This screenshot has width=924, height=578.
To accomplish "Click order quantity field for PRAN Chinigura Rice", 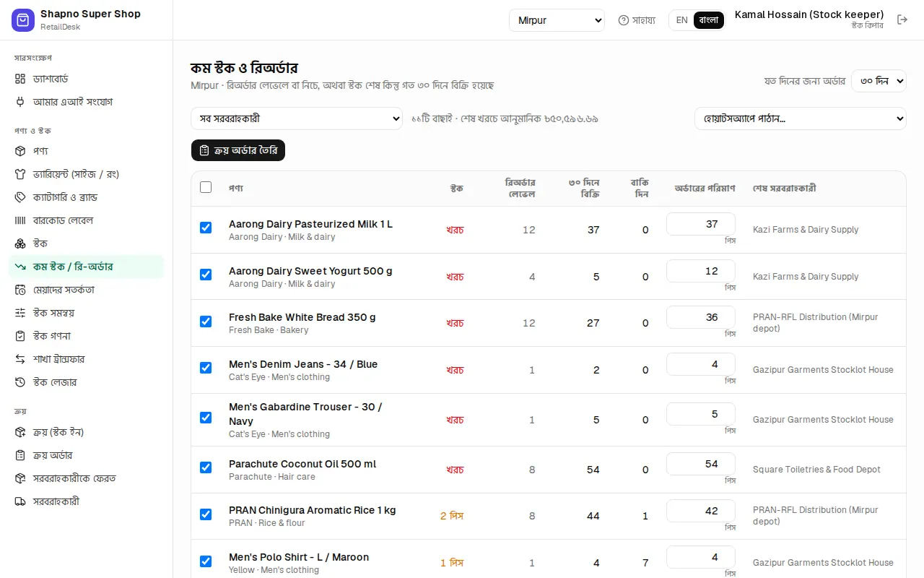I will coord(701,511).
